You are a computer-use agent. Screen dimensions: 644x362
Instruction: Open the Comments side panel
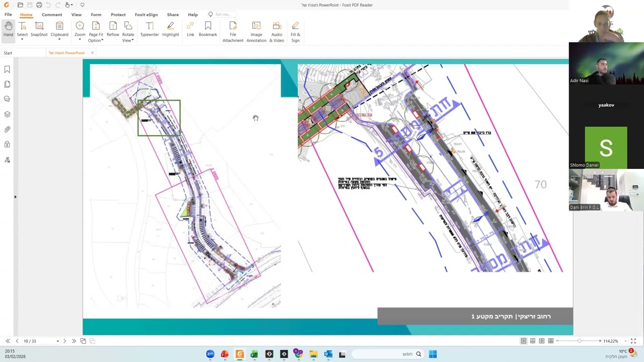[x=7, y=100]
